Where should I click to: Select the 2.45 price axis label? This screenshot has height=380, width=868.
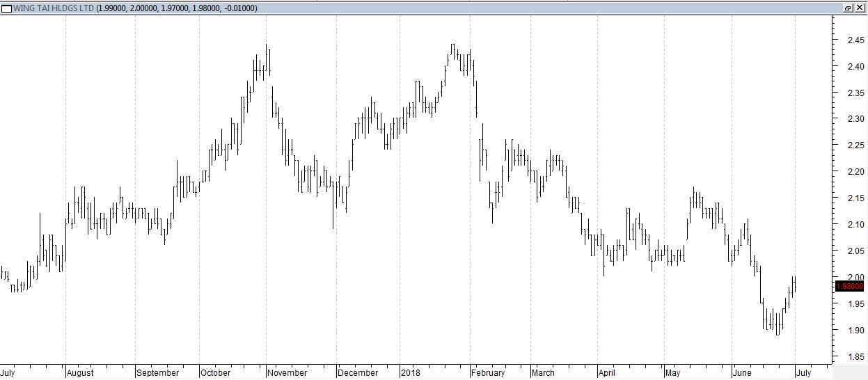click(x=856, y=40)
